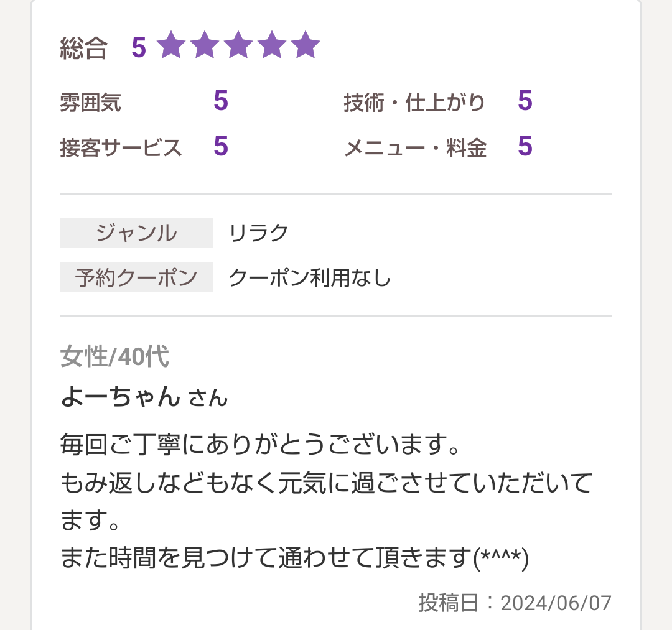Click the fourth purple rating star

pyautogui.click(x=272, y=45)
